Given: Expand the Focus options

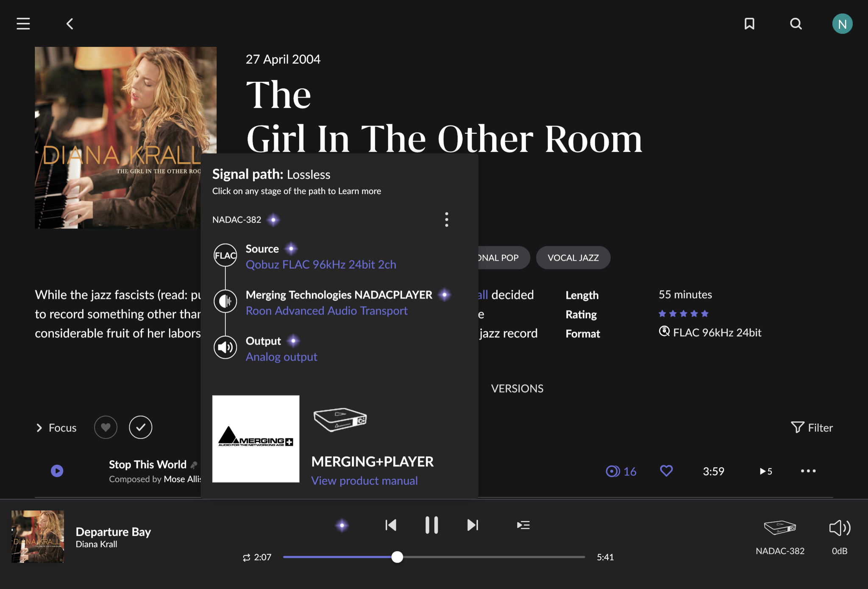Looking at the screenshot, I should [x=56, y=428].
